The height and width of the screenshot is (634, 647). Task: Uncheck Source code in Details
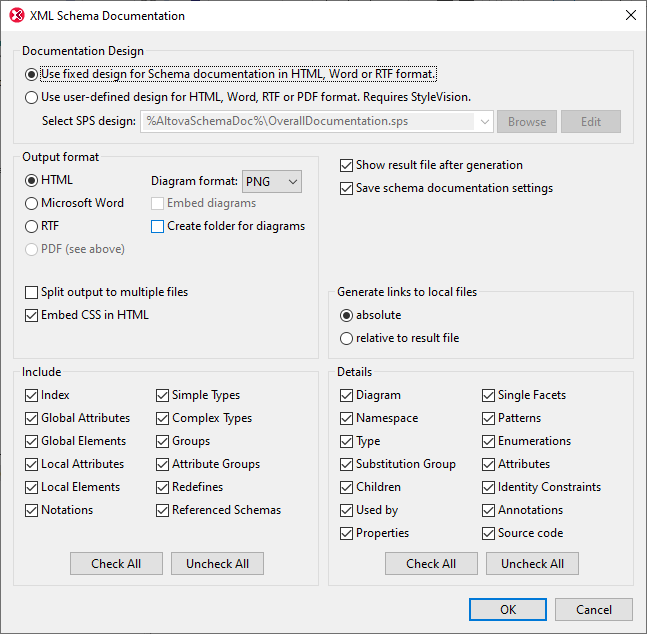pos(489,533)
